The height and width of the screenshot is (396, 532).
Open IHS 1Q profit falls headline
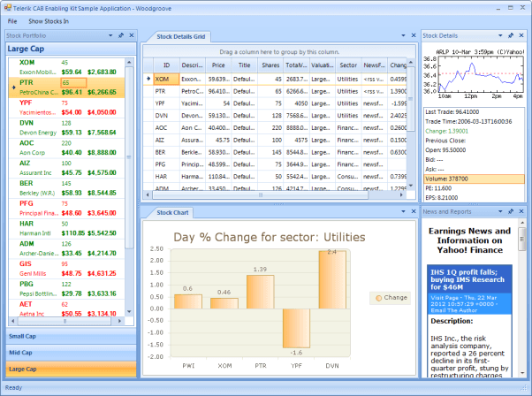coord(467,279)
